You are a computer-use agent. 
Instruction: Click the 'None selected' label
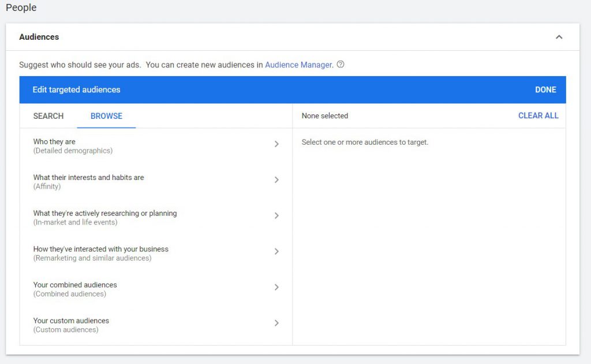324,116
